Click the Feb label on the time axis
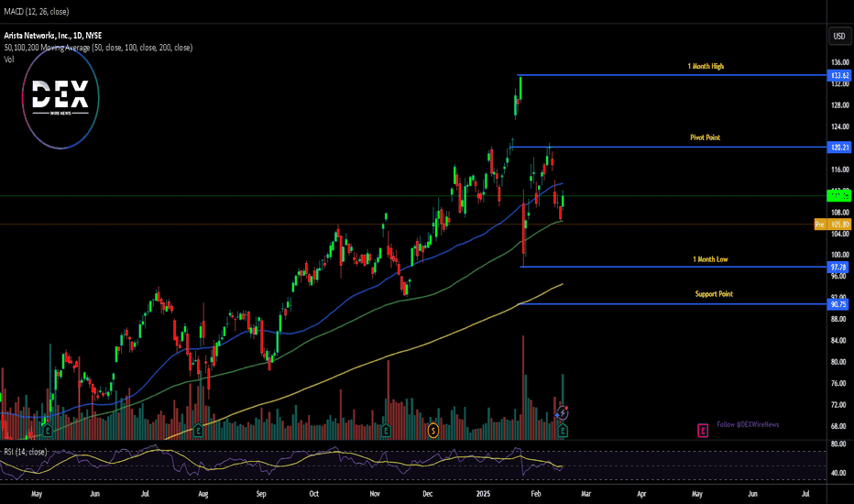This screenshot has height=504, width=854. [x=536, y=494]
